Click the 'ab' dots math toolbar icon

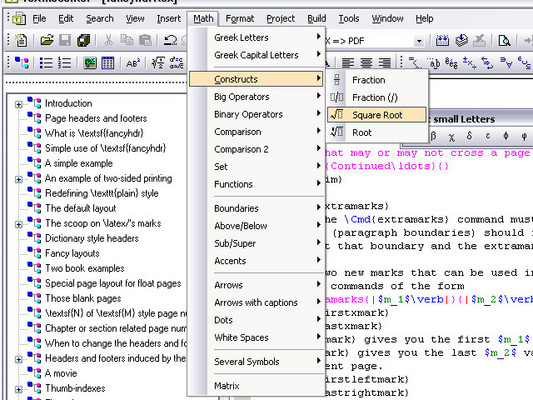(x=434, y=63)
